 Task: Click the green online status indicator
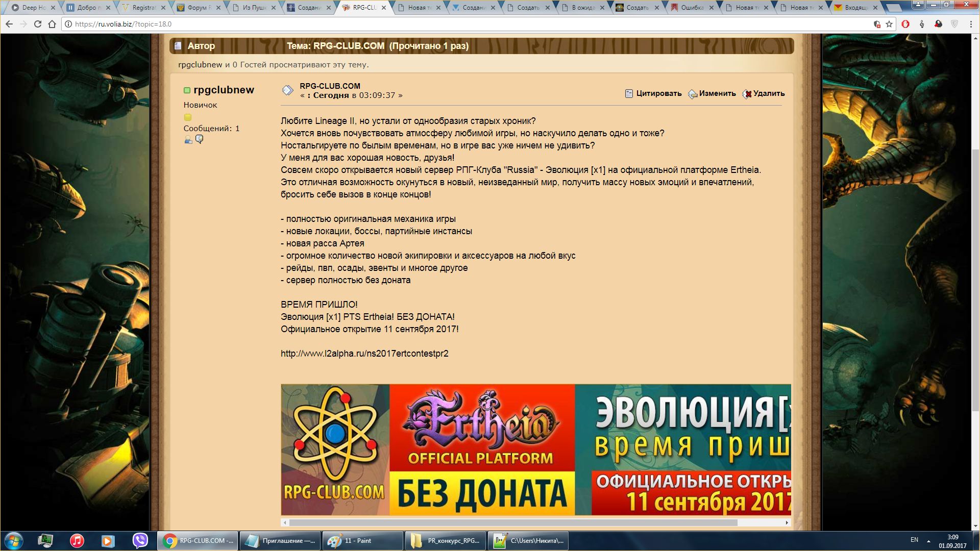(x=187, y=90)
